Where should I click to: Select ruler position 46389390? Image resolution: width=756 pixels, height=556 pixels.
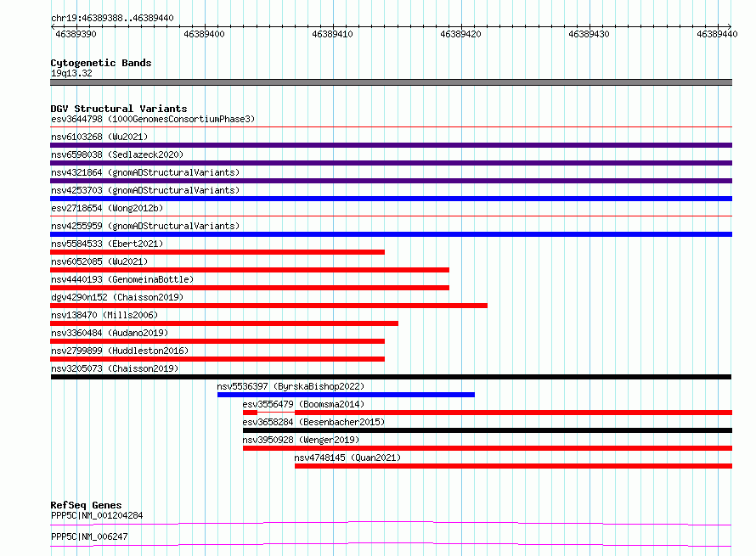76,34
